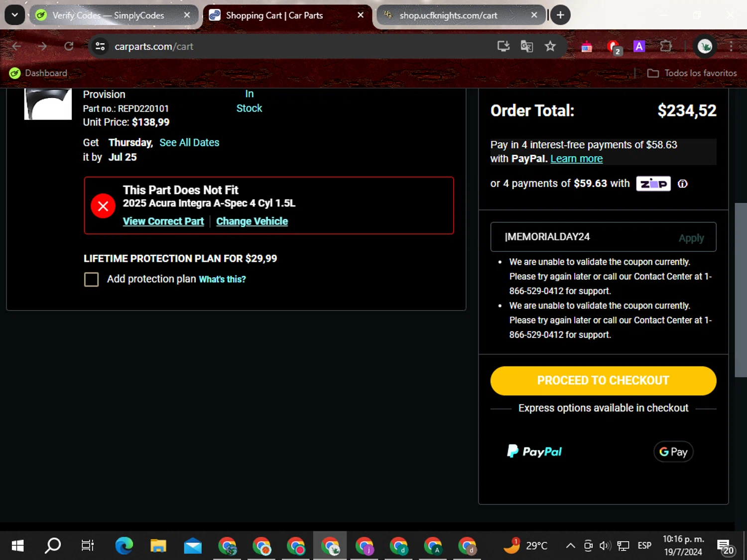Screen dimensions: 747x560
Task: Go back to the previous page
Action: (x=16, y=46)
